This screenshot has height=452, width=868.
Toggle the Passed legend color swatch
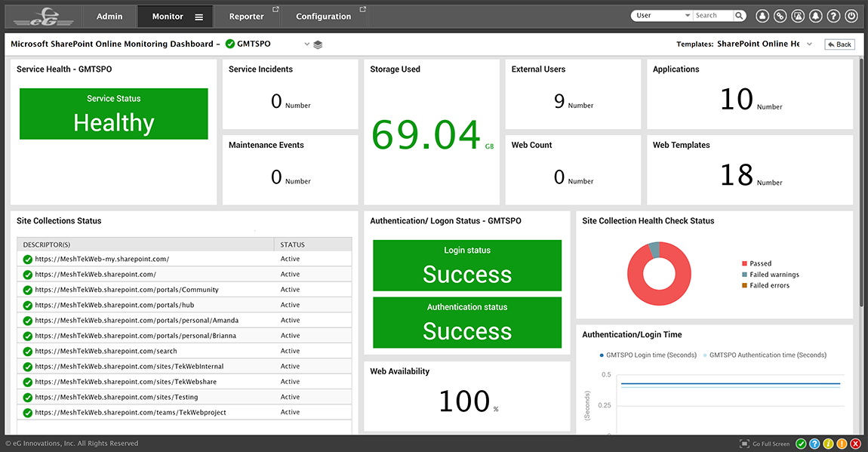(744, 264)
